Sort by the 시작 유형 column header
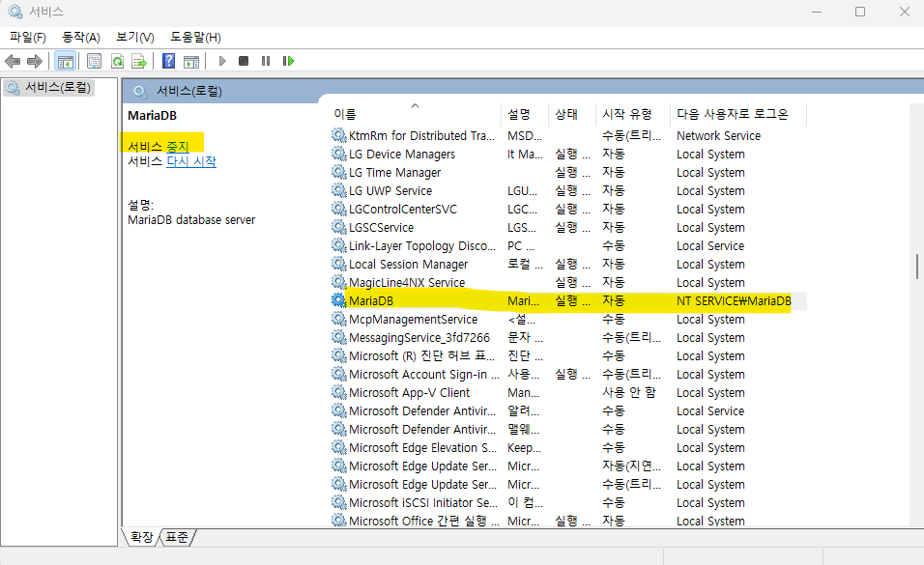Viewport: 924px width, 565px height. pyautogui.click(x=633, y=114)
